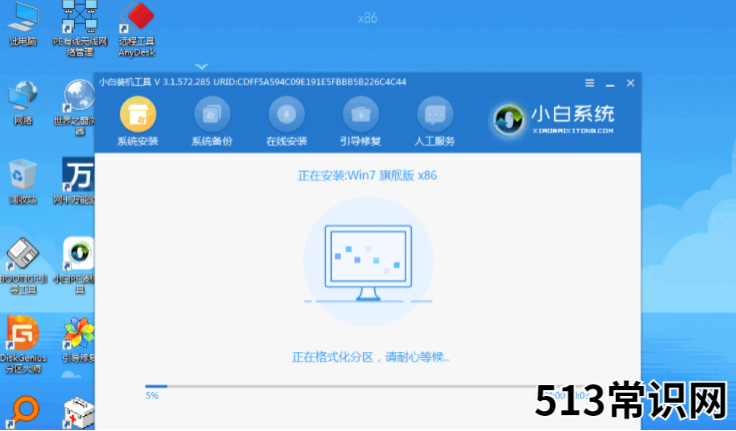This screenshot has width=736, height=431.
Task: Switch to 系统安装 tab
Action: (x=138, y=122)
